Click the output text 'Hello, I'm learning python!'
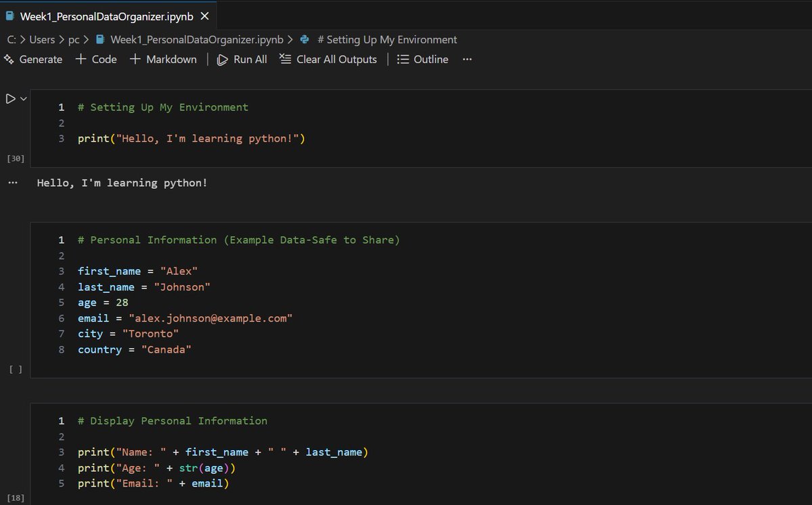Image resolution: width=812 pixels, height=505 pixels. (x=122, y=183)
